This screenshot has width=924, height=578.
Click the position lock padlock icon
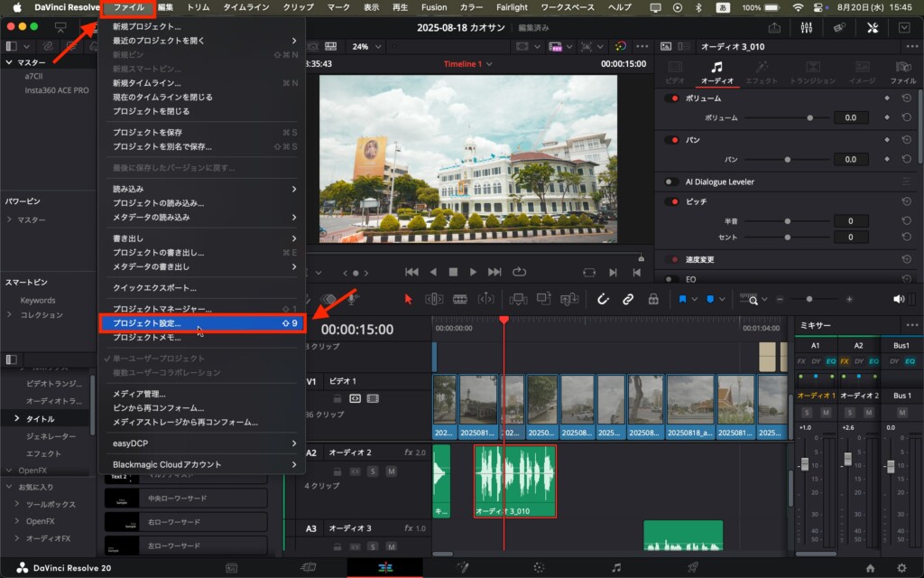coord(653,299)
